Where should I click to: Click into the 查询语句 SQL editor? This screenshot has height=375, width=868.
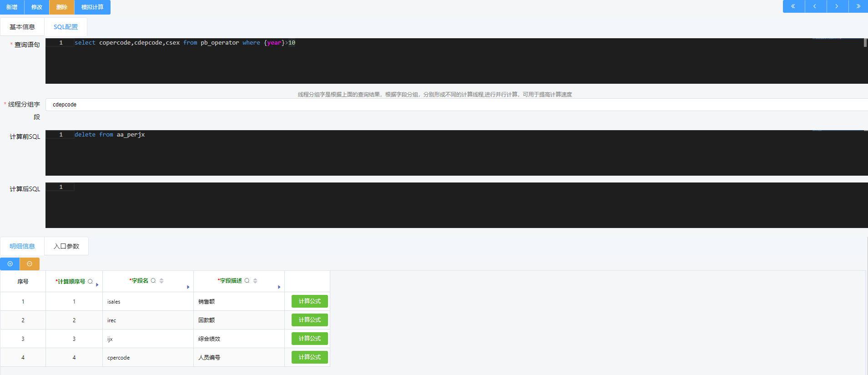pos(457,61)
